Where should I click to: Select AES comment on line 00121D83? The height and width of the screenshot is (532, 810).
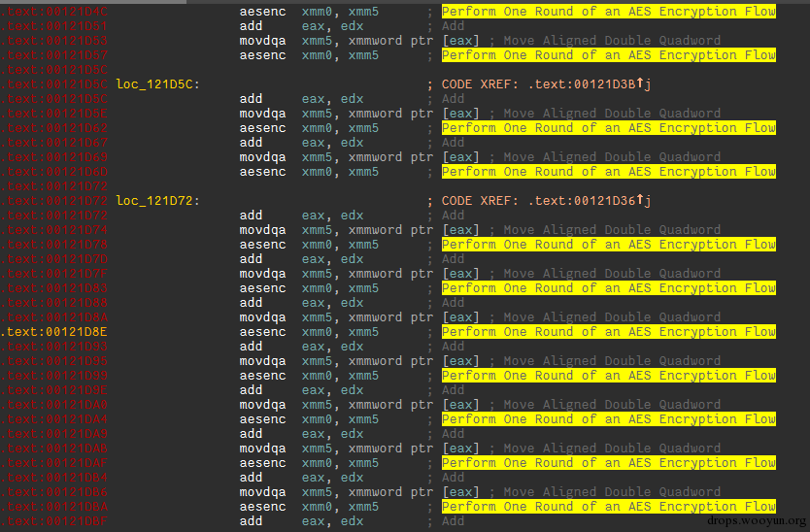(x=609, y=288)
